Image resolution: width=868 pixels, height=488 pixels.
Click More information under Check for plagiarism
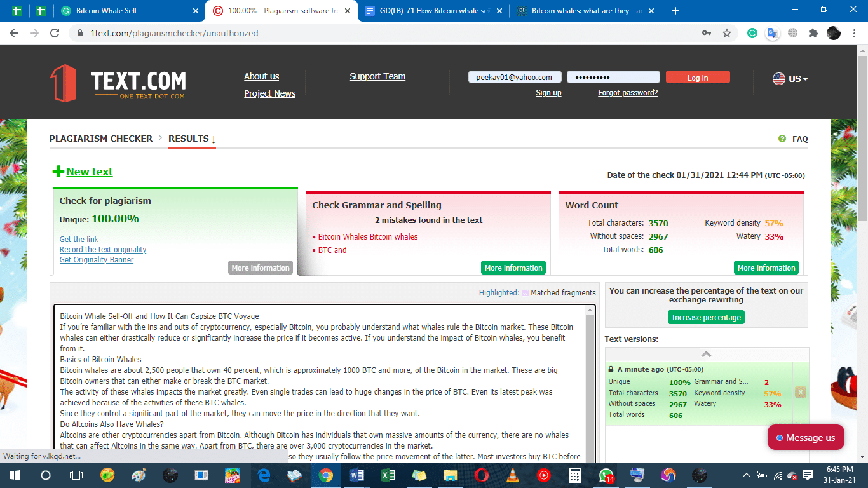tap(261, 268)
